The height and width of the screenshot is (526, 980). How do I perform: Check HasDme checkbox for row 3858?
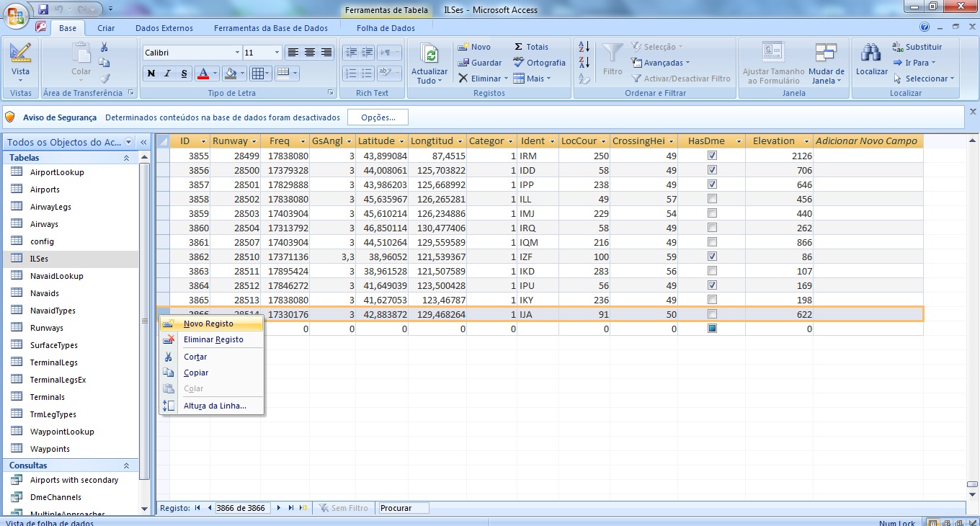tap(712, 199)
